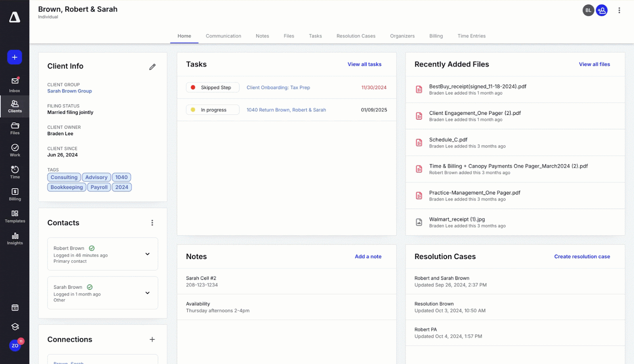634x364 pixels.
Task: Expand Sarah Brown contact card
Action: [147, 293]
